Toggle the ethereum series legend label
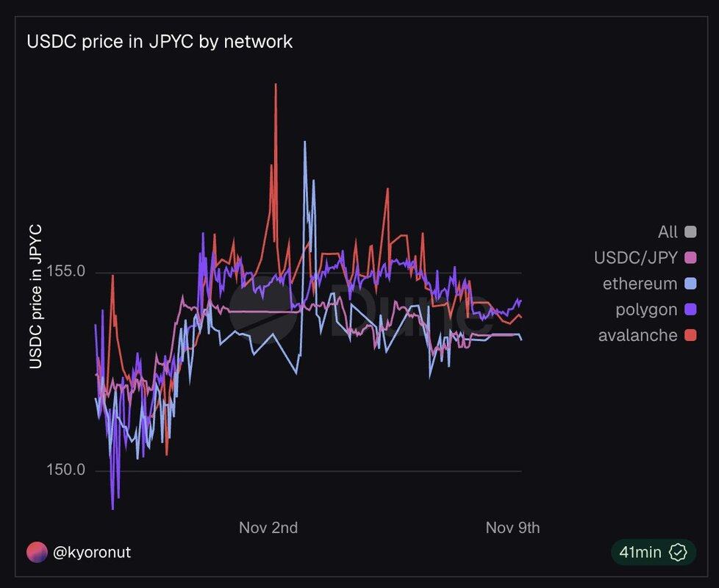This screenshot has height=588, width=719. pyautogui.click(x=640, y=284)
